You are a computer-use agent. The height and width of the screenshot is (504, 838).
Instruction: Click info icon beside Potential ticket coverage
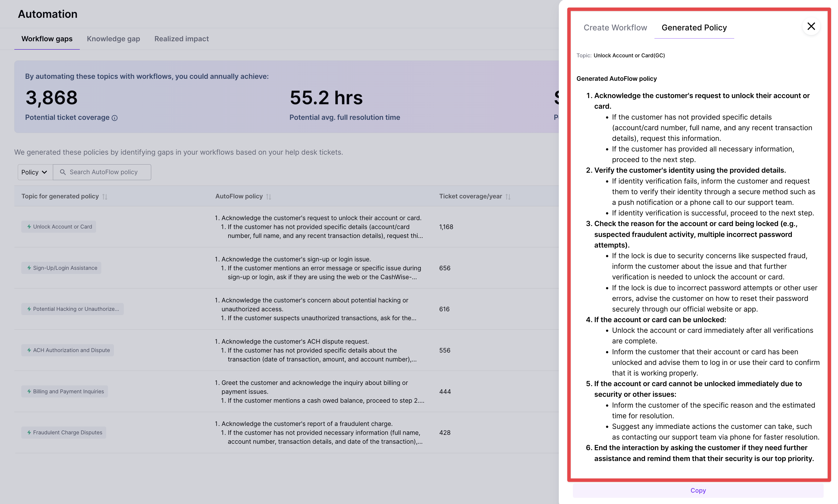pyautogui.click(x=115, y=118)
